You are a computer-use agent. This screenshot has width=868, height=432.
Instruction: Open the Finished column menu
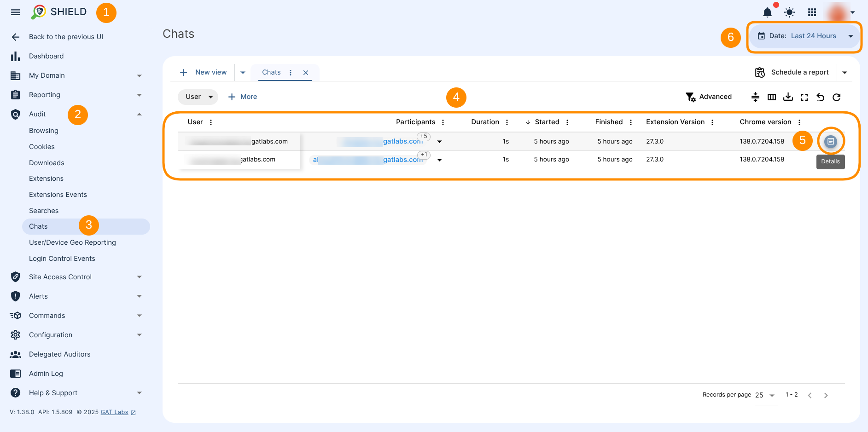pos(631,122)
